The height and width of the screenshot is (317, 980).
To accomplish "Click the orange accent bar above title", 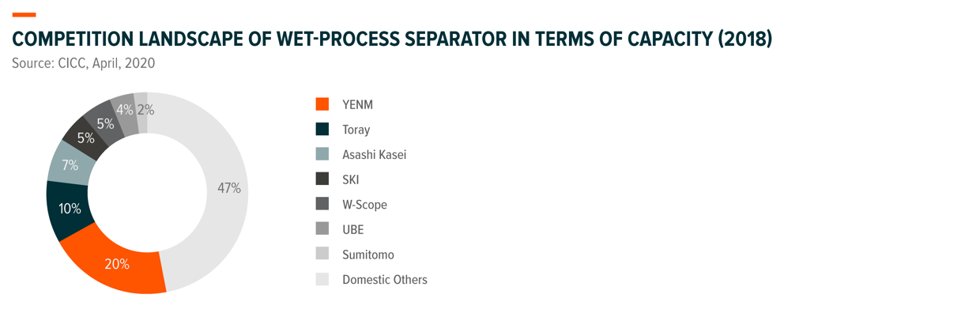I will [24, 15].
